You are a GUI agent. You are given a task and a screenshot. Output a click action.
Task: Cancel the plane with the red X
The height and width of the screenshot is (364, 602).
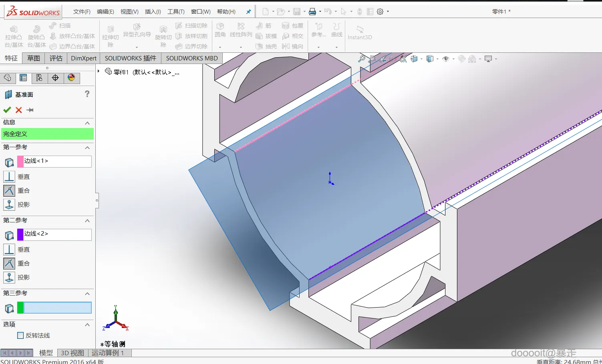point(18,110)
